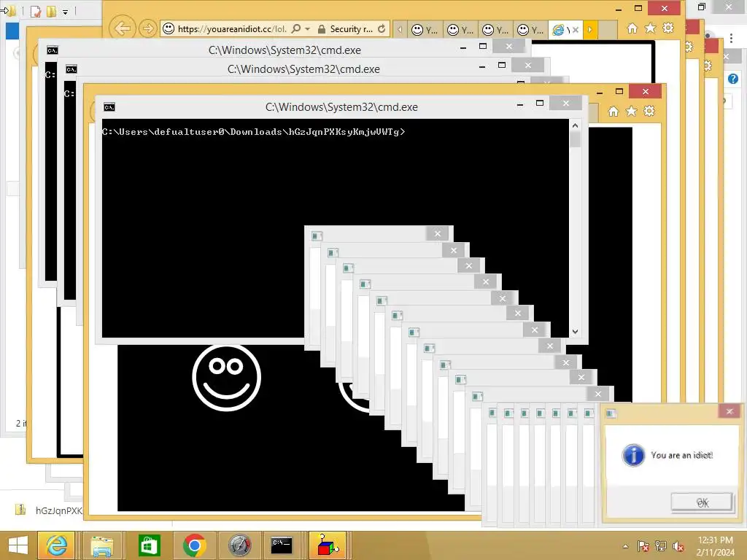Switch to the second smiley browser tab
Viewport: 747px width, 560px height.
(x=460, y=29)
